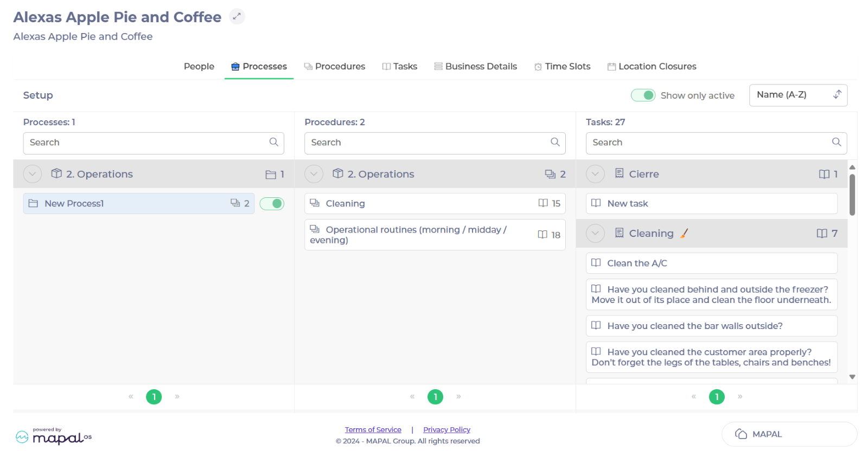Focus the Procedures search field
868x451 pixels.
435,143
